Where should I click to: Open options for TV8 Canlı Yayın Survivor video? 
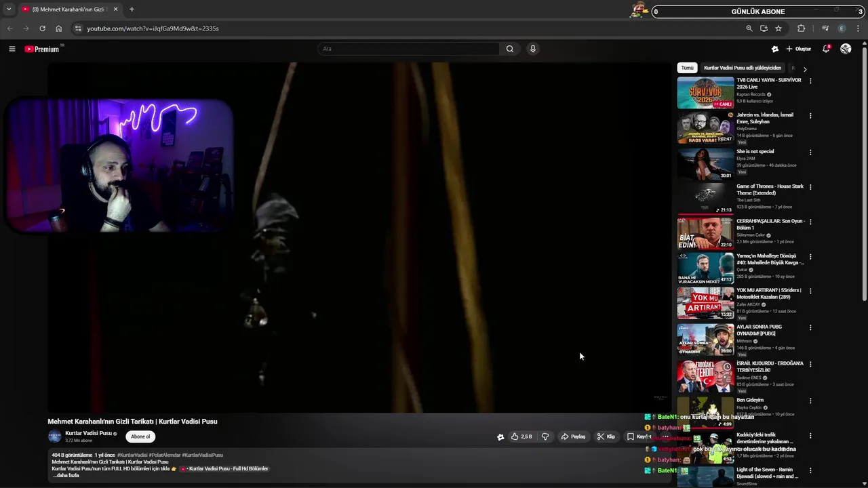(810, 81)
